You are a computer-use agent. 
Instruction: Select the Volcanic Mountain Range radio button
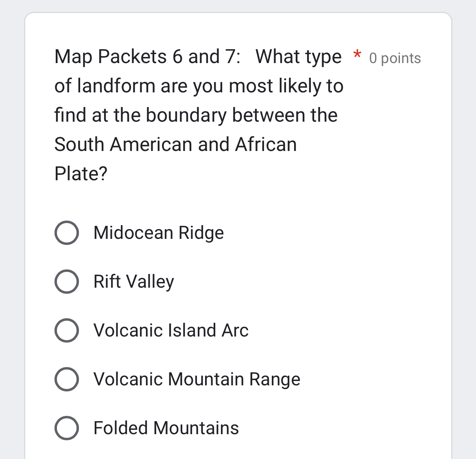tap(67, 379)
